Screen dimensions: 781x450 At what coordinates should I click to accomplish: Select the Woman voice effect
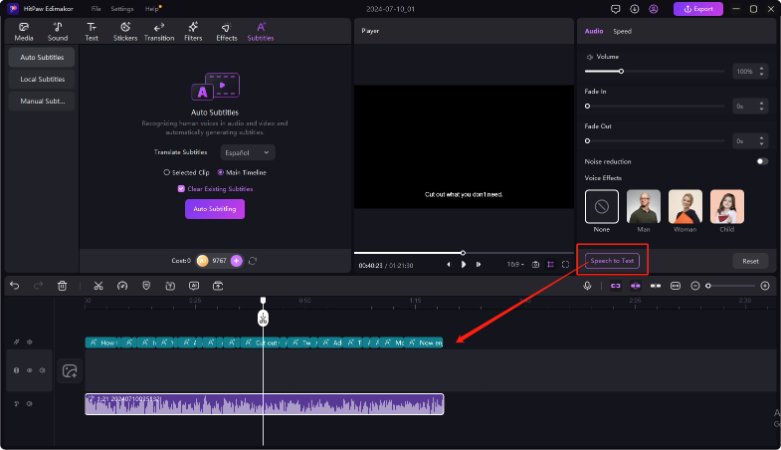coord(685,207)
